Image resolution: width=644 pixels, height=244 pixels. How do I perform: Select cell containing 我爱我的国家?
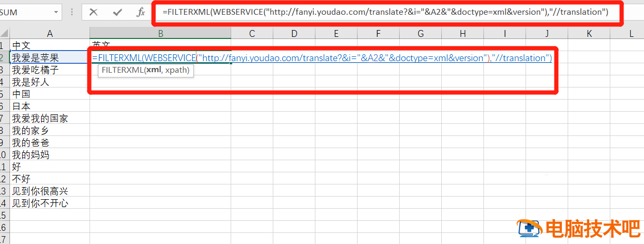[x=50, y=119]
